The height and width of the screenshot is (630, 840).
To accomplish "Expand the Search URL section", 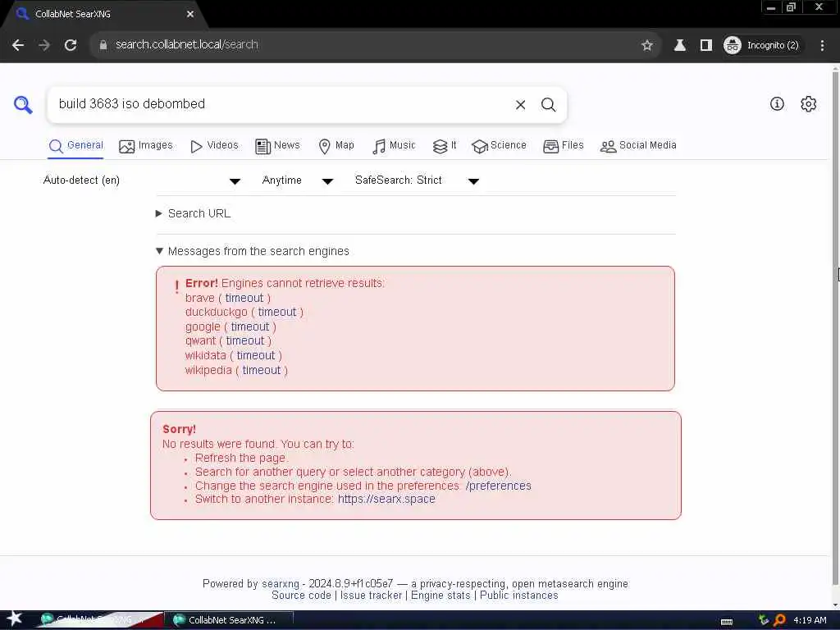I will 194,214.
